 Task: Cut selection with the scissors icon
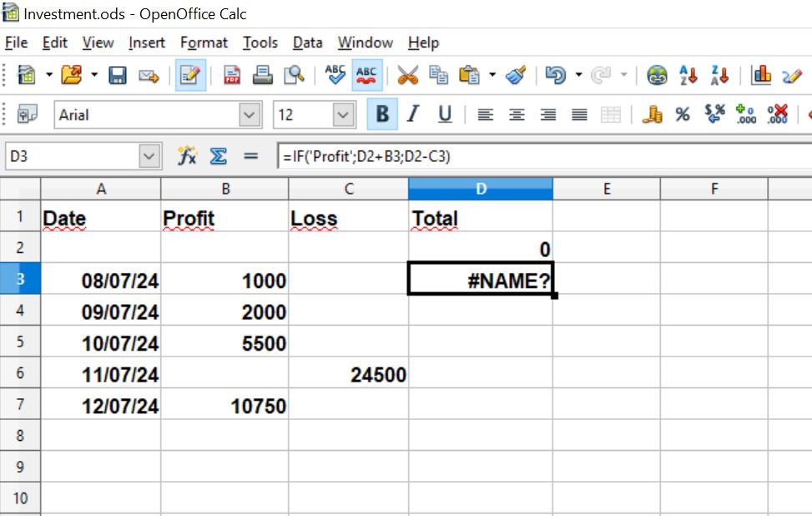click(x=407, y=75)
